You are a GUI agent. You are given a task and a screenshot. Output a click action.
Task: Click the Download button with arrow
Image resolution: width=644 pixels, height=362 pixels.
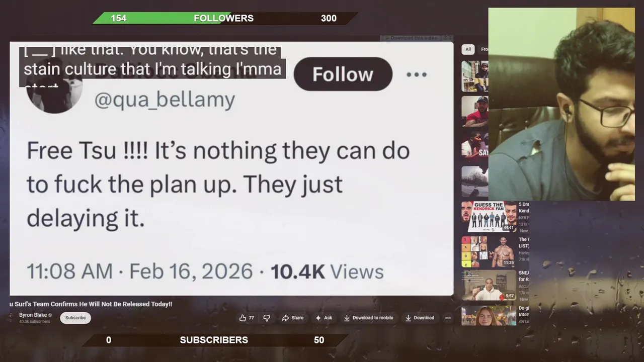[420, 318]
